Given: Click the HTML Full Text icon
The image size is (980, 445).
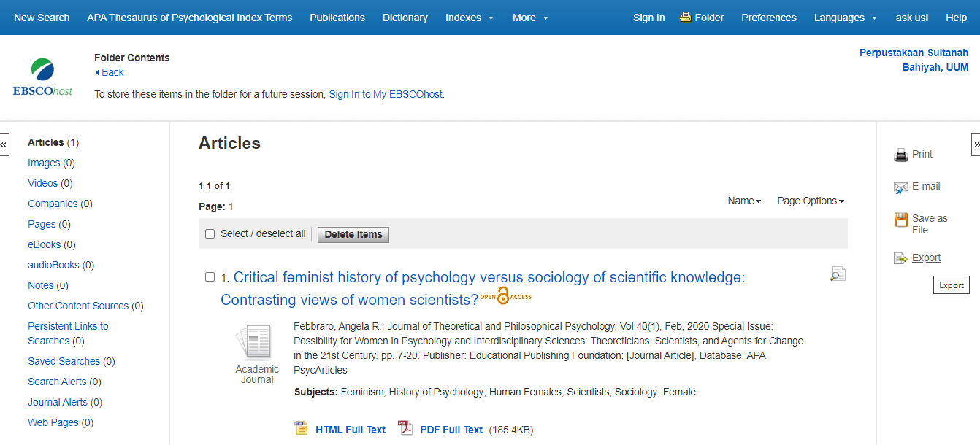Looking at the screenshot, I should click(x=301, y=429).
